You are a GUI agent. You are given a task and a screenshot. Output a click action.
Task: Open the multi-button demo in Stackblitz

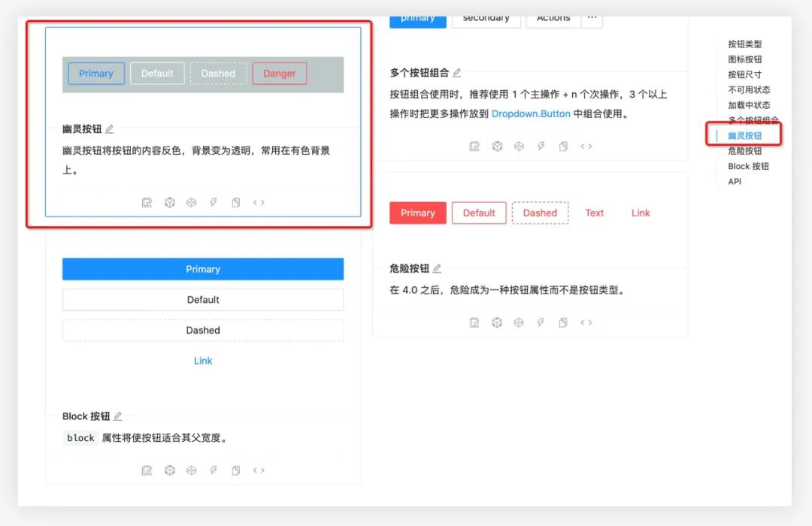[541, 146]
